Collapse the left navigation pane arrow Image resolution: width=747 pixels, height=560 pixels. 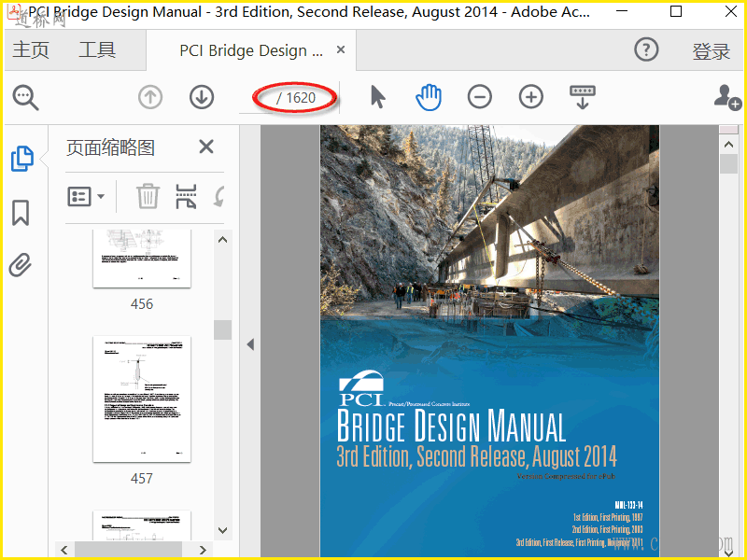pyautogui.click(x=250, y=344)
